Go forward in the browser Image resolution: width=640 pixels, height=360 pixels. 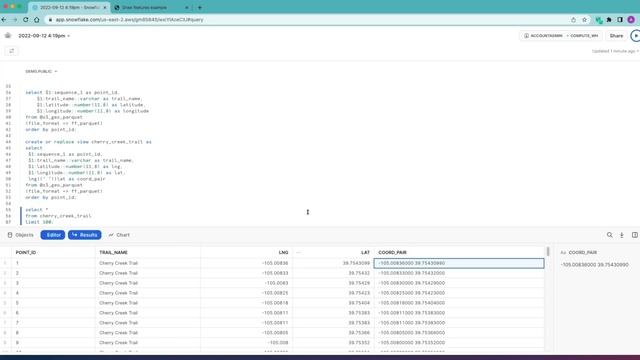[15, 20]
